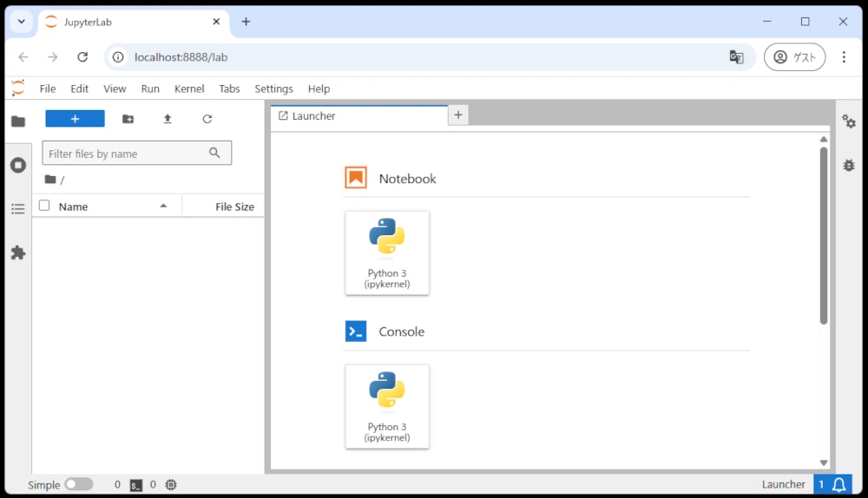Click the terminals count status icon
The image size is (868, 498).
point(136,485)
